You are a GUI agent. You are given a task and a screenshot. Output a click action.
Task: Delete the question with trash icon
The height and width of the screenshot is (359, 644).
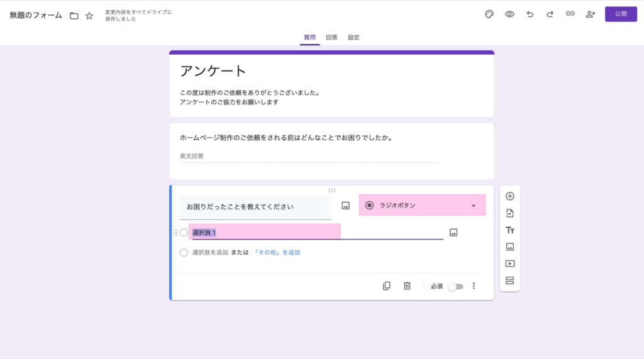[407, 286]
